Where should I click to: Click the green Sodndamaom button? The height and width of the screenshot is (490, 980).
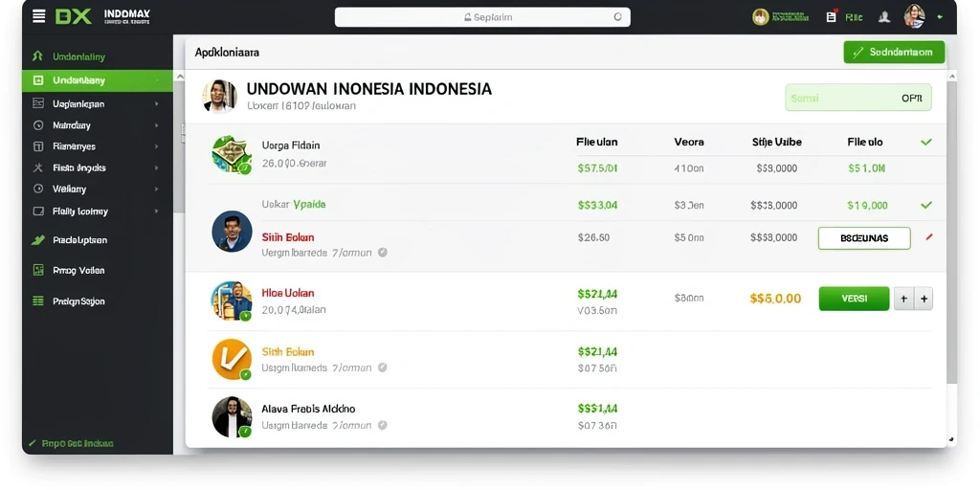(894, 53)
